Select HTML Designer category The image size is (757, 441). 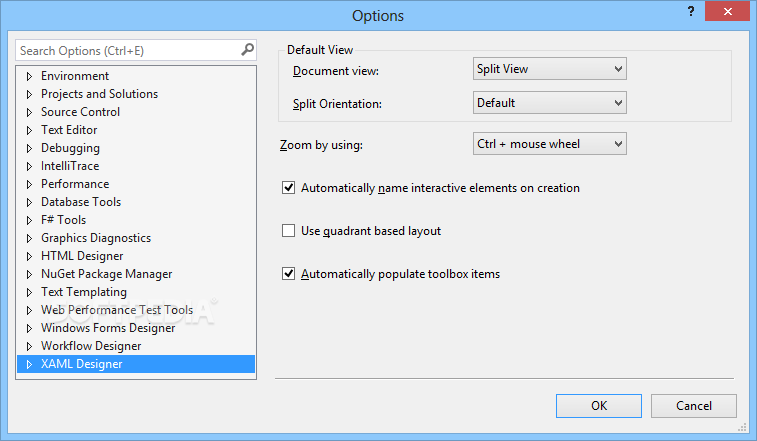82,256
